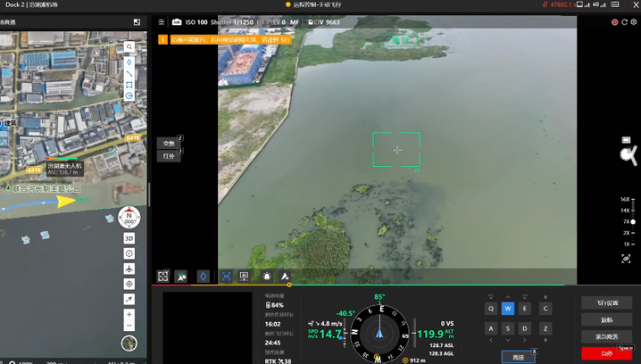Click the 返航 return-to-home button
The height and width of the screenshot is (364, 641).
tap(606, 319)
